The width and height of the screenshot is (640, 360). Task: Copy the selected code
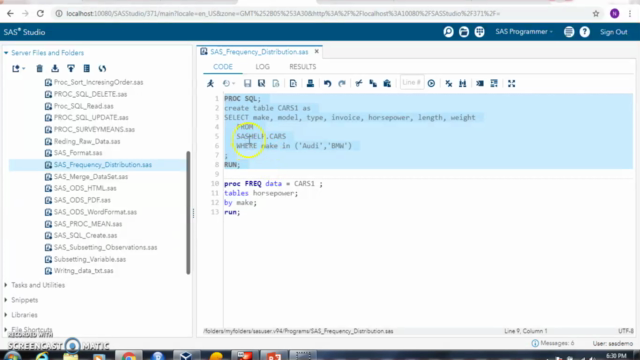point(373,83)
